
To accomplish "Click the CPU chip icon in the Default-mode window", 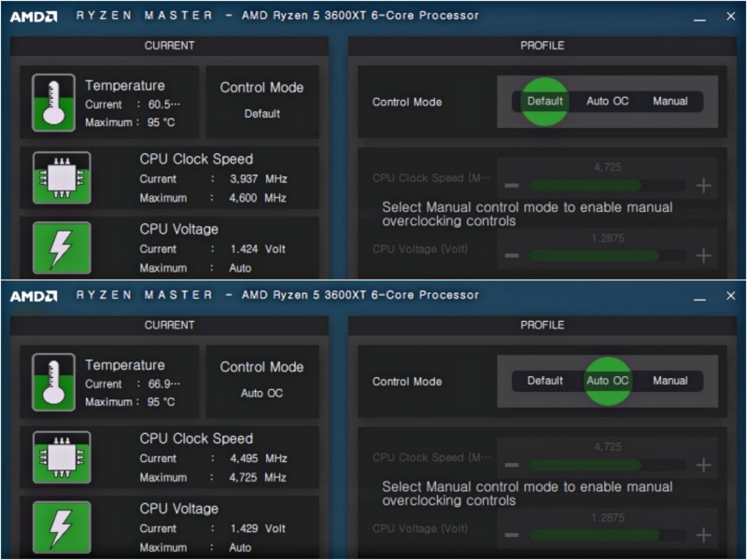I will 62,177.
